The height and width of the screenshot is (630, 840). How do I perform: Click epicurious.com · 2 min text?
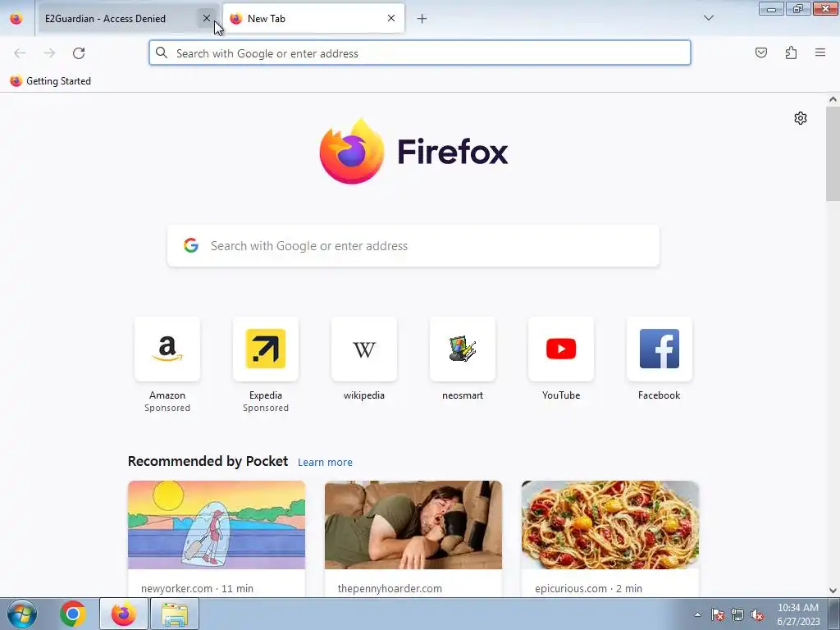tap(589, 588)
